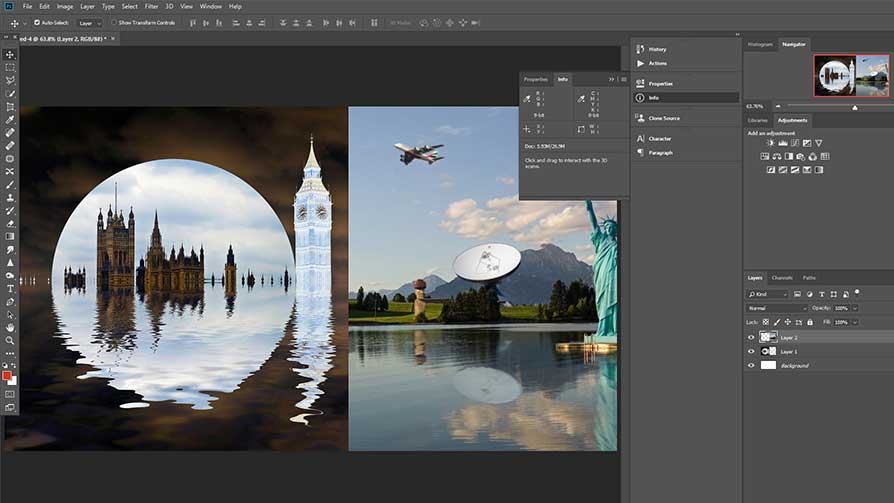Select the Eyedropper tool
Image resolution: width=894 pixels, height=503 pixels.
10,120
